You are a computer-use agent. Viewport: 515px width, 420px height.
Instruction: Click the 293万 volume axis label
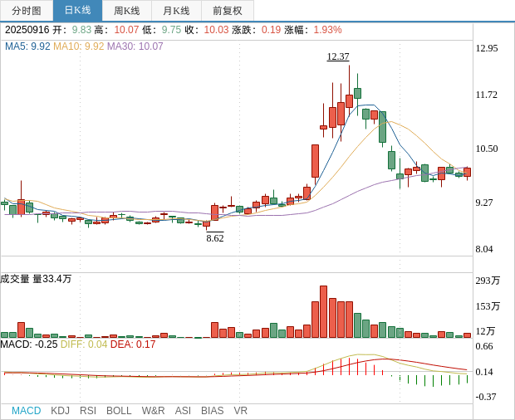pos(488,281)
